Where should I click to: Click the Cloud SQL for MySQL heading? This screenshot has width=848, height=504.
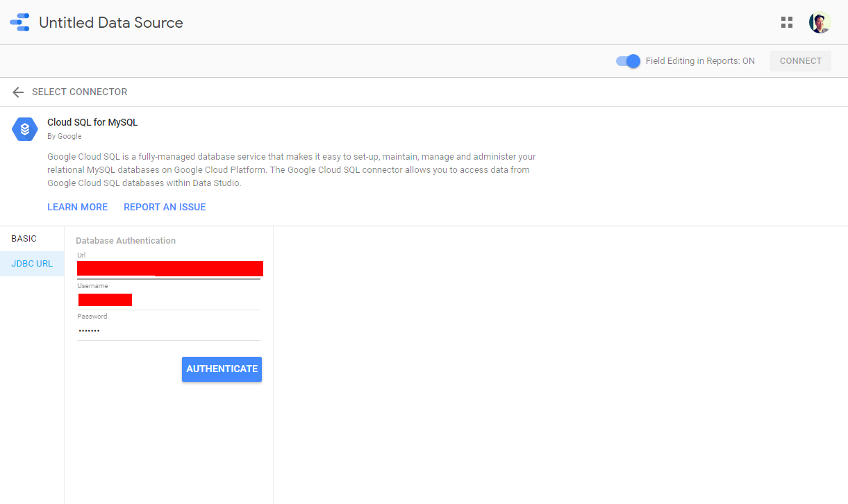pyautogui.click(x=92, y=122)
